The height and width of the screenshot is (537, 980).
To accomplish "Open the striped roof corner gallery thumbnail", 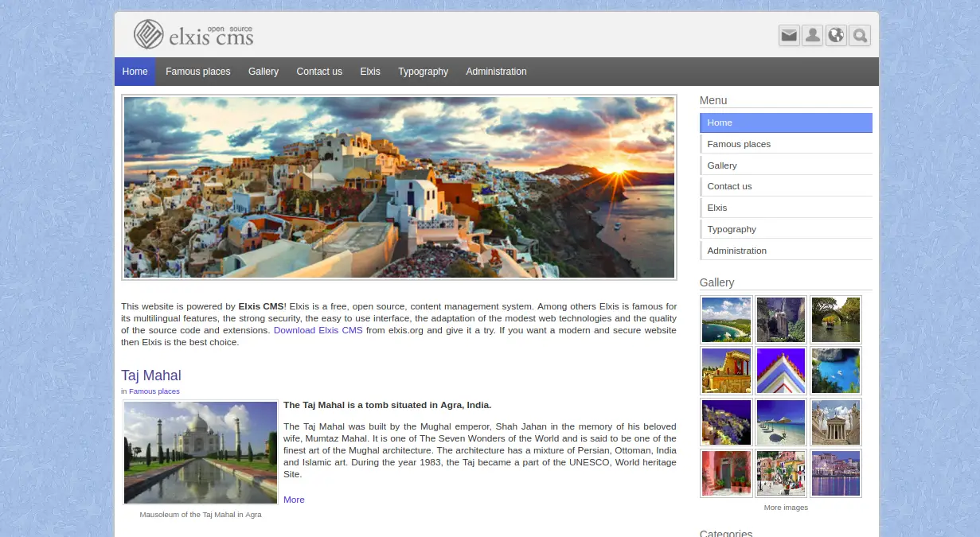I will [781, 371].
